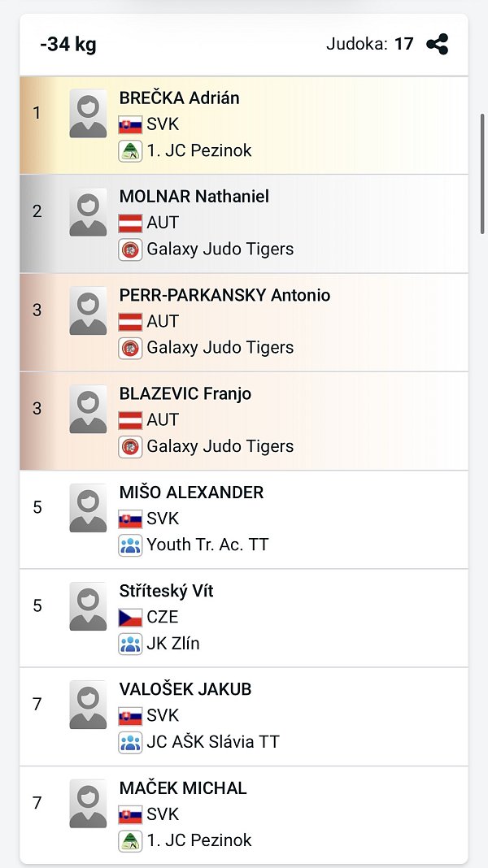Click the share icon beside Judoka count
This screenshot has height=868, width=488.
click(x=438, y=44)
